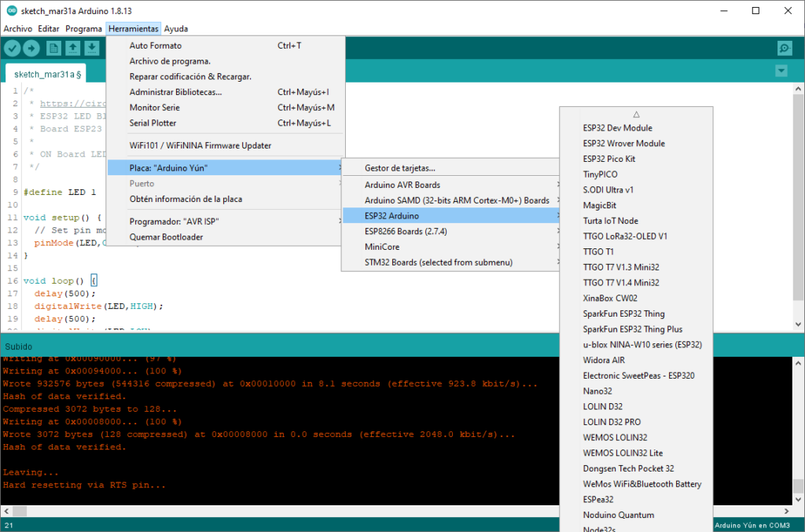
Task: Click the console horizontal scrollbar thumb
Action: pos(20,511)
